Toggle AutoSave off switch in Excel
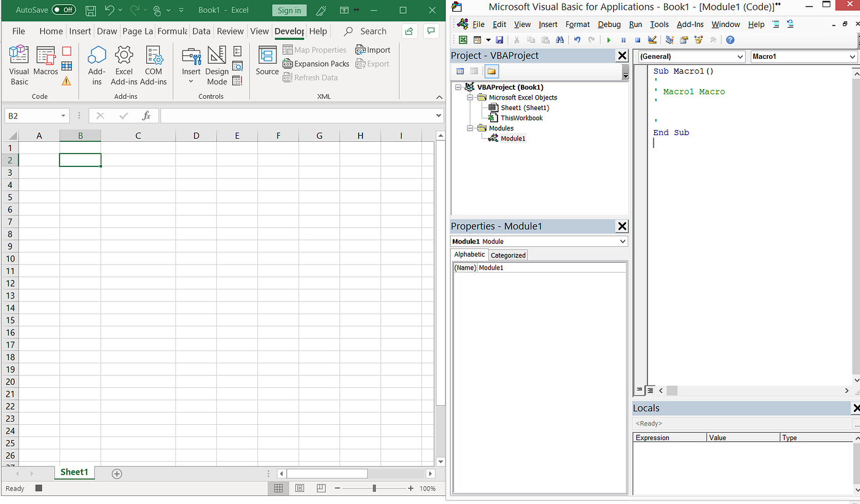 tap(64, 10)
